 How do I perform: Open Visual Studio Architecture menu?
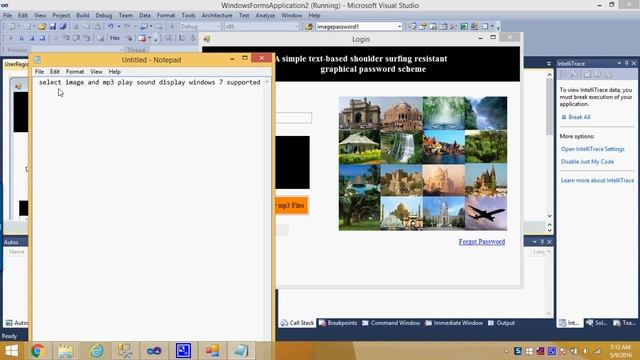tap(217, 15)
